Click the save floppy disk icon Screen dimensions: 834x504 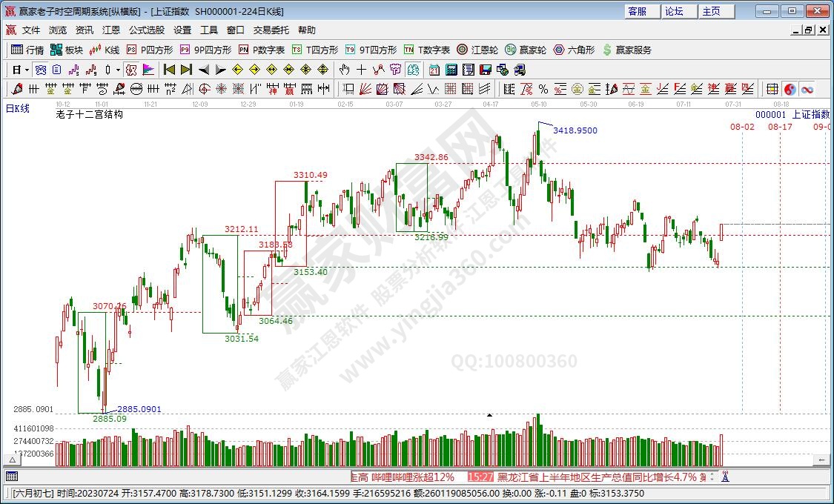click(x=486, y=70)
